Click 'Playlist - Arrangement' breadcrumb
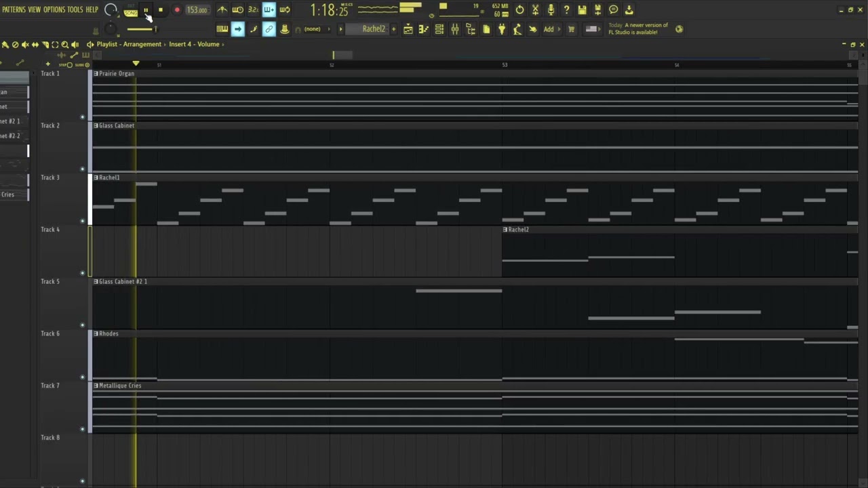This screenshot has width=868, height=488. tap(129, 44)
